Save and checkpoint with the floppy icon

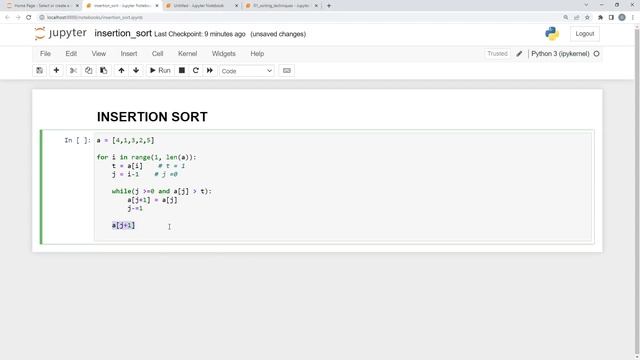click(40, 71)
